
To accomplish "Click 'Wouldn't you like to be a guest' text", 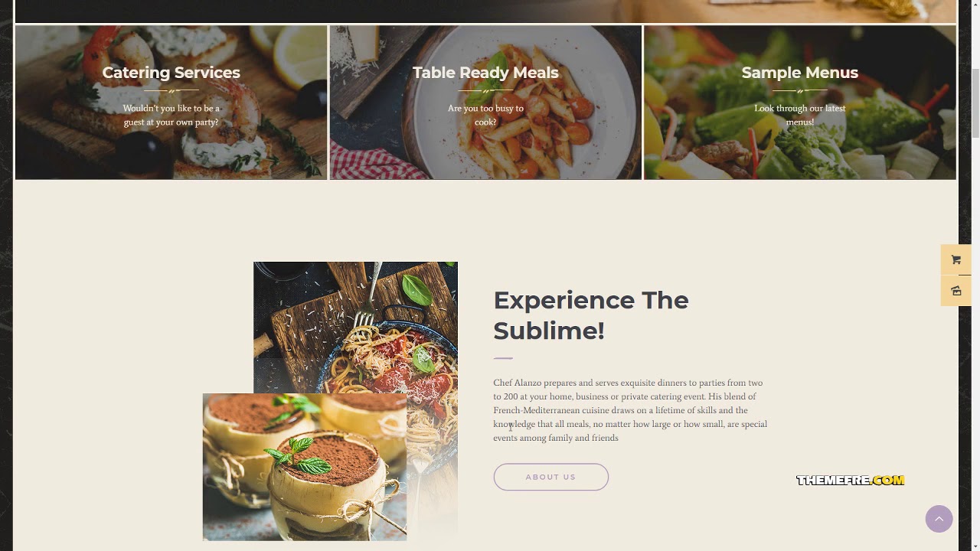I will [x=171, y=115].
